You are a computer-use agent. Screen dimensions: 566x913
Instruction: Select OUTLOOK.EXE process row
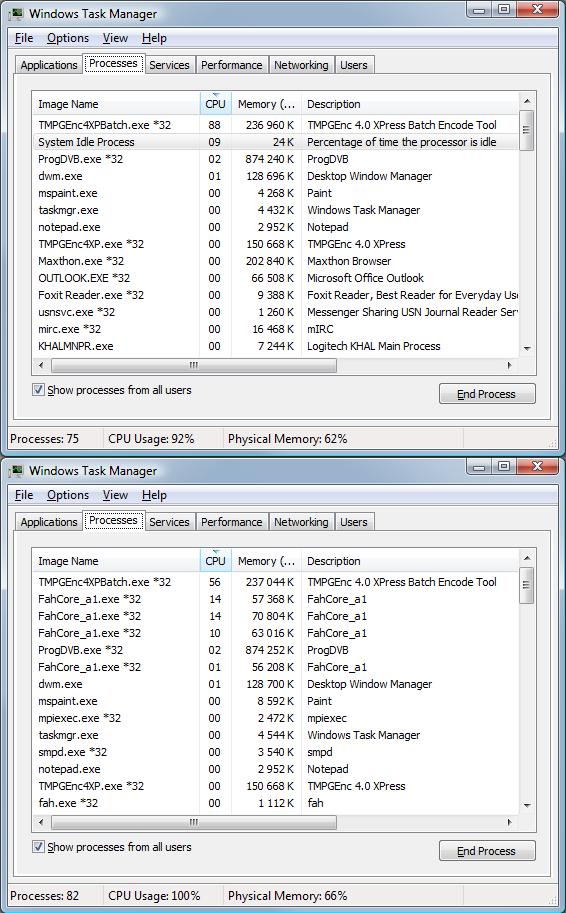[275, 278]
